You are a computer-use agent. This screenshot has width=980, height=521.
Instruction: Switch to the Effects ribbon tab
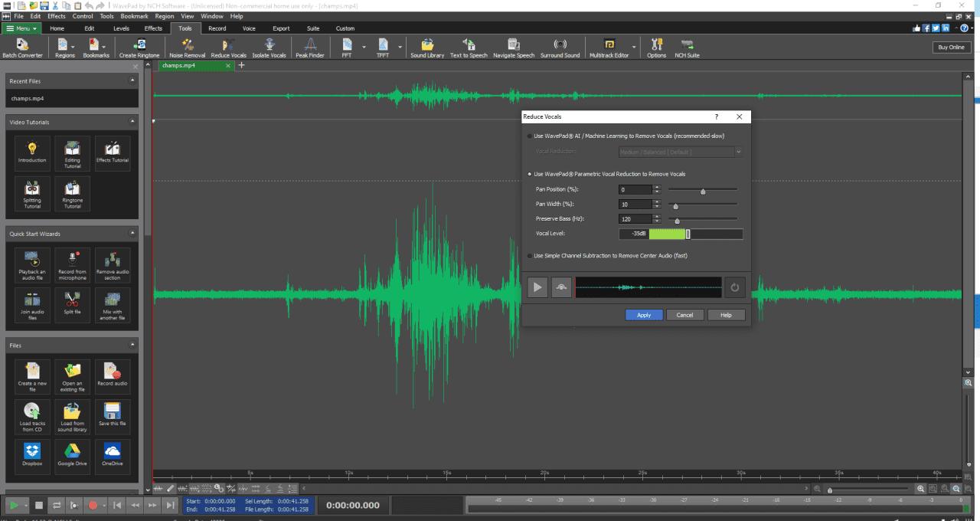click(153, 28)
